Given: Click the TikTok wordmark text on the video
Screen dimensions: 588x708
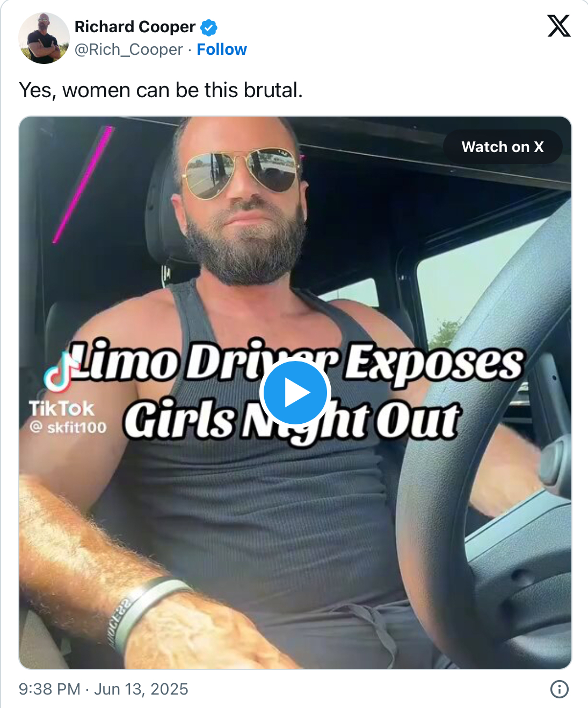Looking at the screenshot, I should (x=61, y=409).
